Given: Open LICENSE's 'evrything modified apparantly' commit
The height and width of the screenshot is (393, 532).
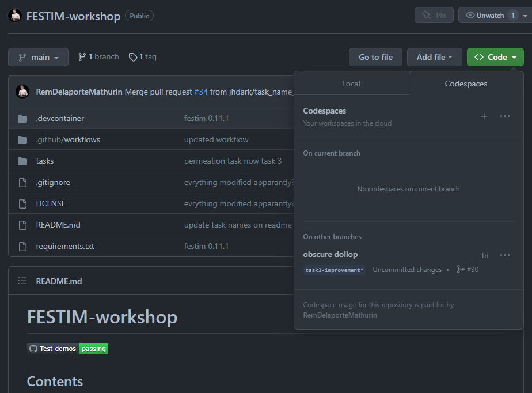Looking at the screenshot, I should point(239,203).
